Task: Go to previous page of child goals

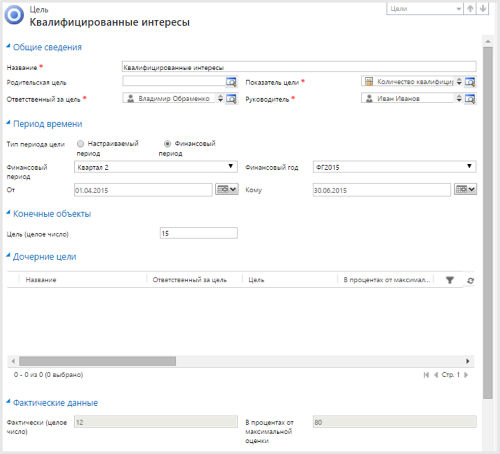Action: click(x=436, y=375)
